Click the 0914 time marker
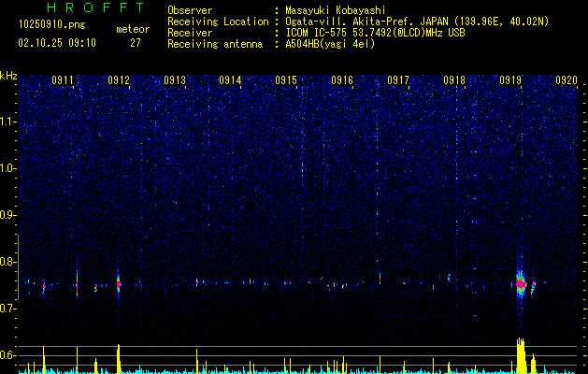Viewport: 588px width, 374px height. (230, 79)
